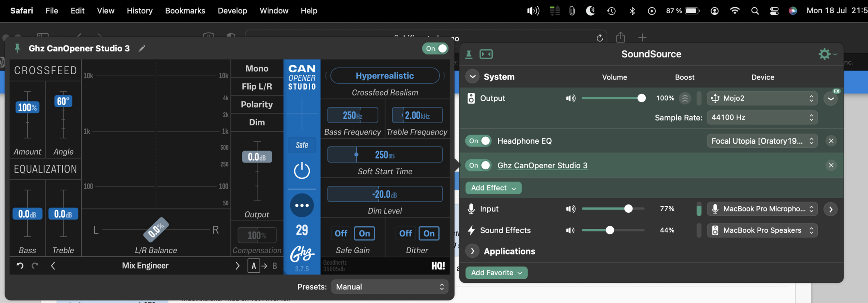Open the MacBook Pro Microphone device dropdown
This screenshot has width=868, height=303.
pyautogui.click(x=762, y=209)
